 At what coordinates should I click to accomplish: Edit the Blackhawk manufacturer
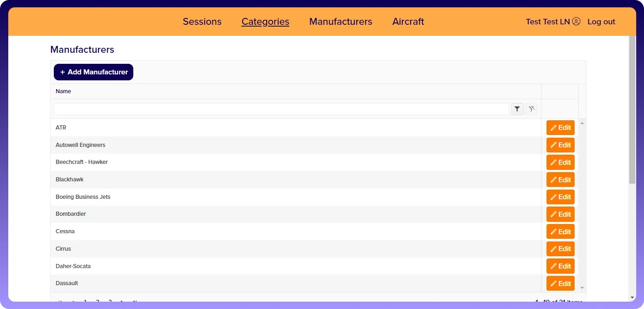(x=560, y=180)
